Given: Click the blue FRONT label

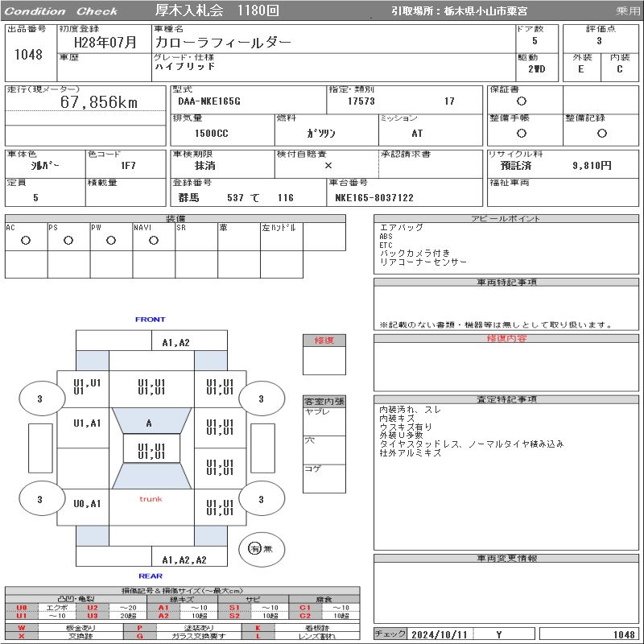Looking at the screenshot, I should click(x=151, y=319).
